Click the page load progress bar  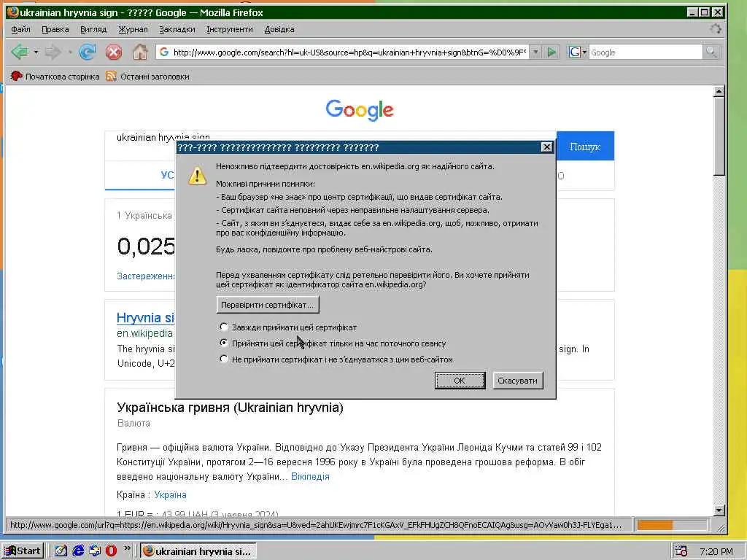pos(671,525)
